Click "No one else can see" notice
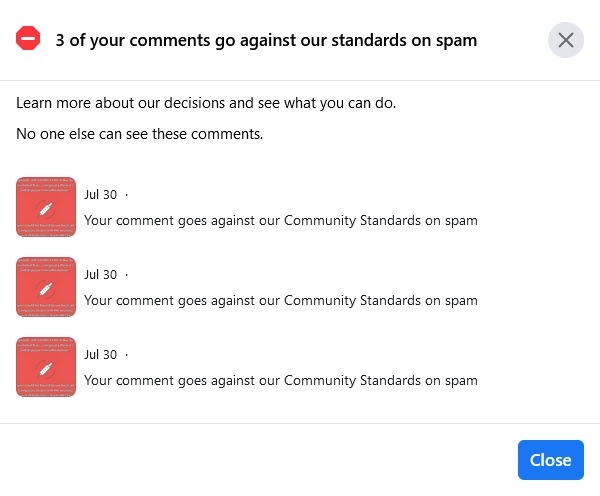The height and width of the screenshot is (496, 600). pyautogui.click(x=140, y=133)
